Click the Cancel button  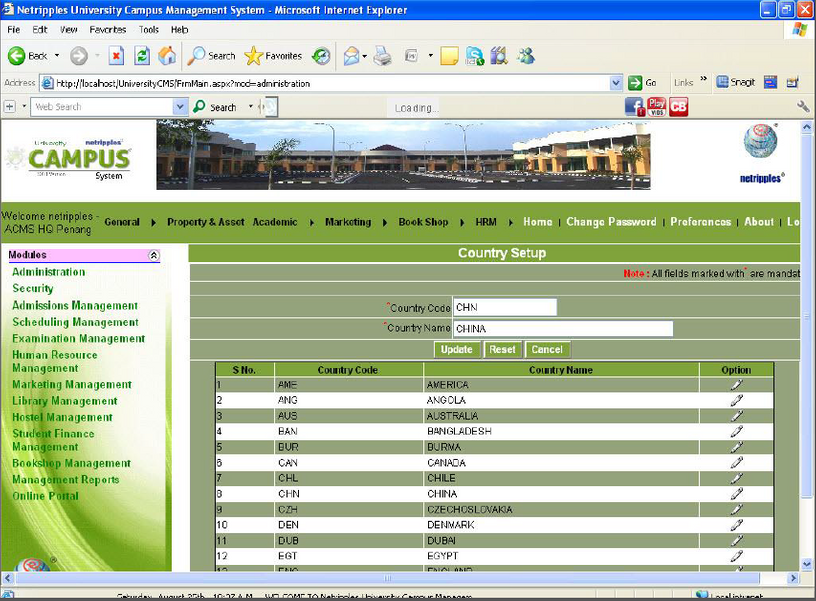pos(547,350)
